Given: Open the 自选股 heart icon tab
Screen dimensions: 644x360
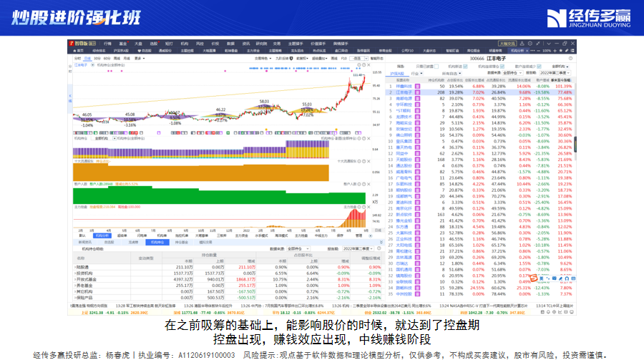Looking at the screenshot, I should 144,51.
